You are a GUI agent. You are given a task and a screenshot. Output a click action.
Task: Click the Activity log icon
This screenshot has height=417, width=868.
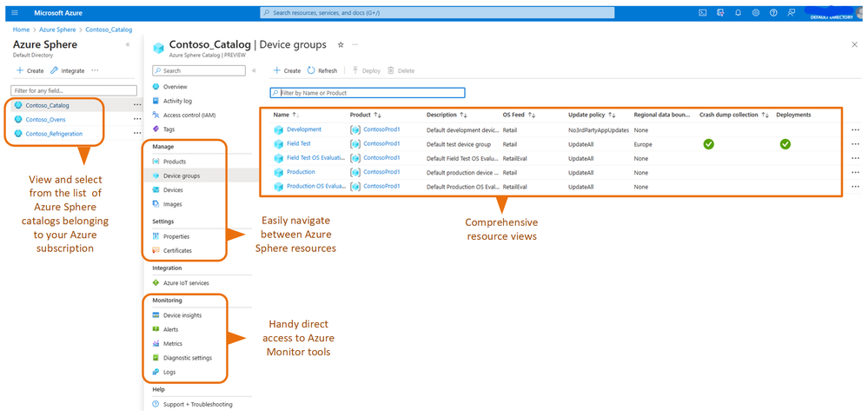tap(156, 102)
